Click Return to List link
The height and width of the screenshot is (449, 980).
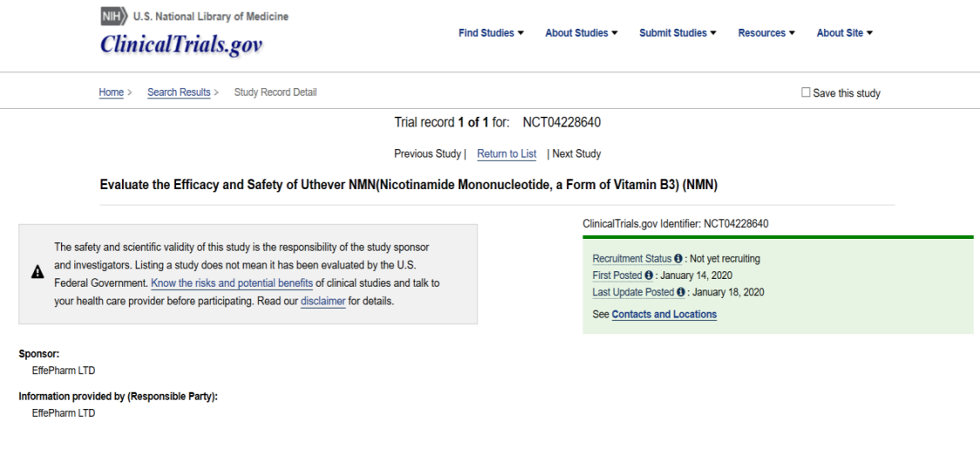[x=506, y=153]
